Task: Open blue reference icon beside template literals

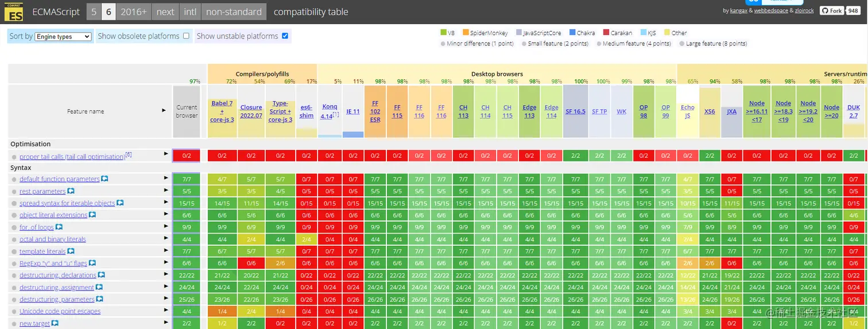Action: (x=71, y=251)
